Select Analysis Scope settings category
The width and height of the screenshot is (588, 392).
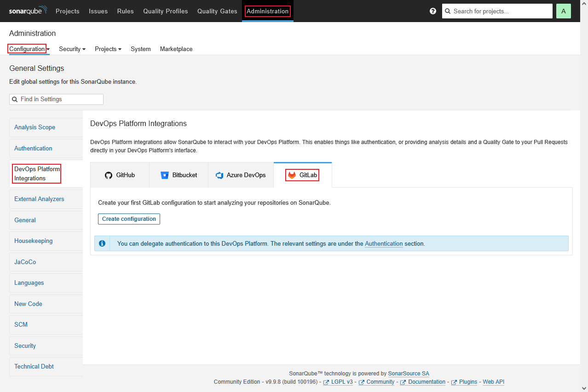tap(46, 127)
